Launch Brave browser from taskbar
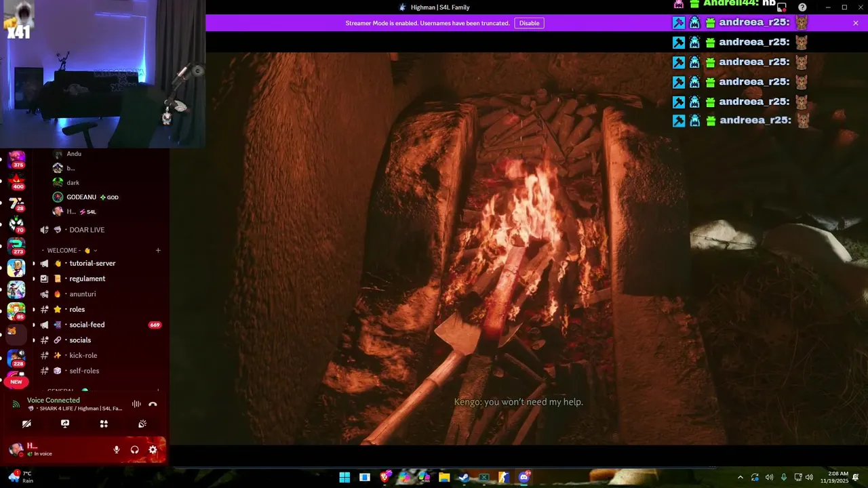 385,477
